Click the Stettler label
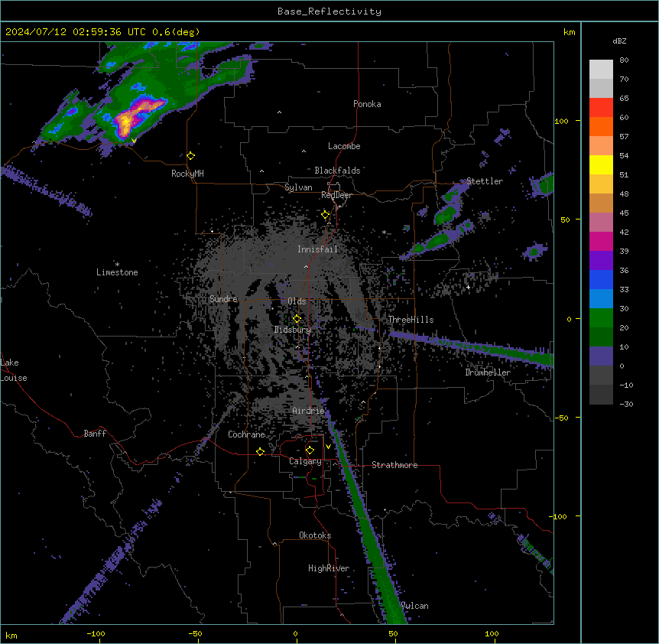The image size is (659, 644). pyautogui.click(x=485, y=181)
